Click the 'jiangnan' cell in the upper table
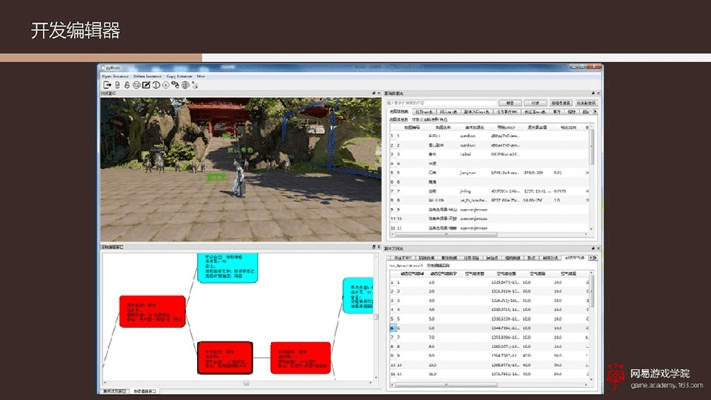 [468, 173]
